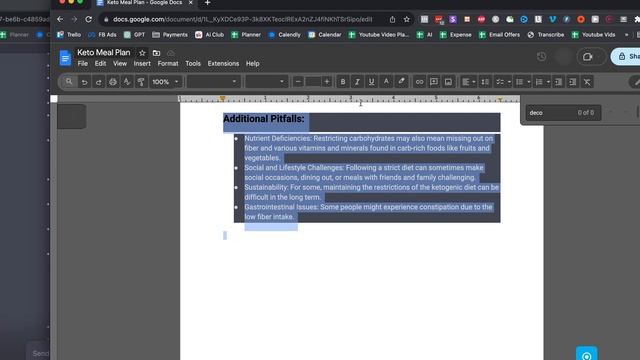Open the highlight color picker

(401, 82)
